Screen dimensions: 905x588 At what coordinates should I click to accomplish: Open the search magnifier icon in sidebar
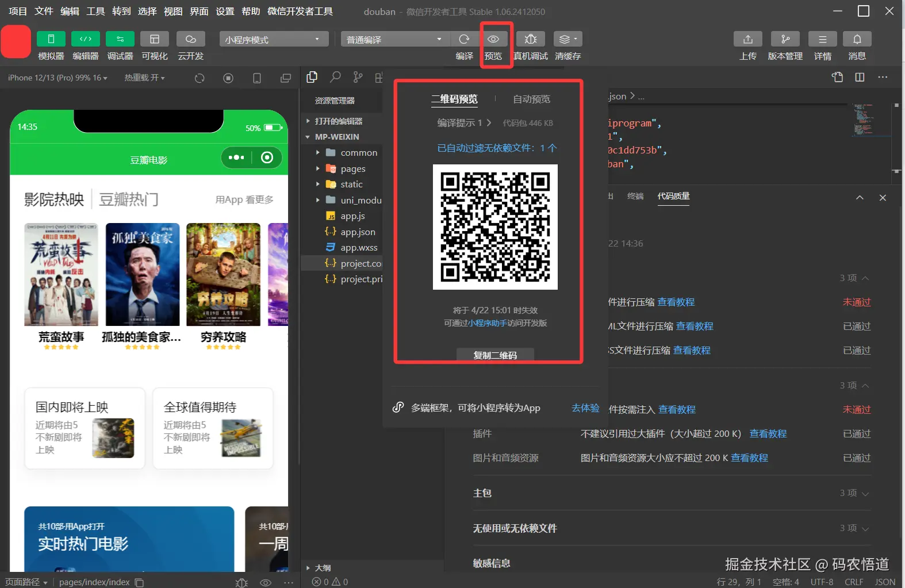point(335,77)
